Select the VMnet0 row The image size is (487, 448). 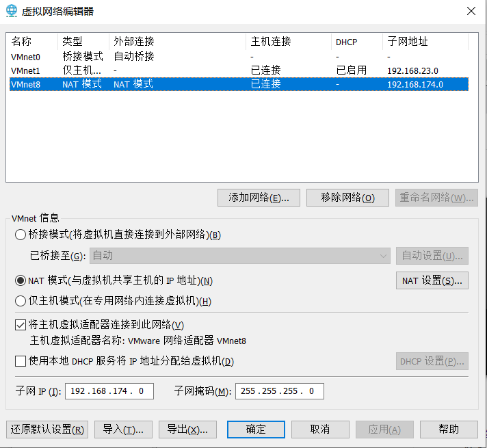[x=239, y=57]
